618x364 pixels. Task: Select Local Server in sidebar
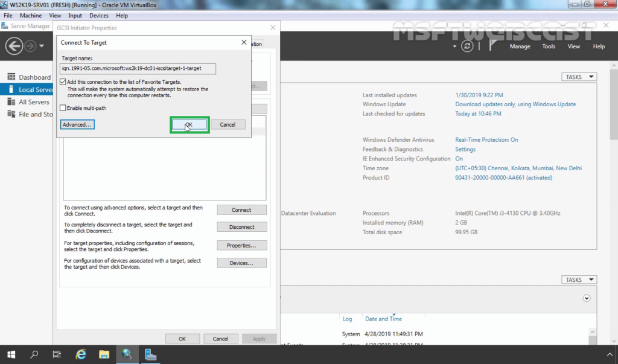click(x=27, y=89)
